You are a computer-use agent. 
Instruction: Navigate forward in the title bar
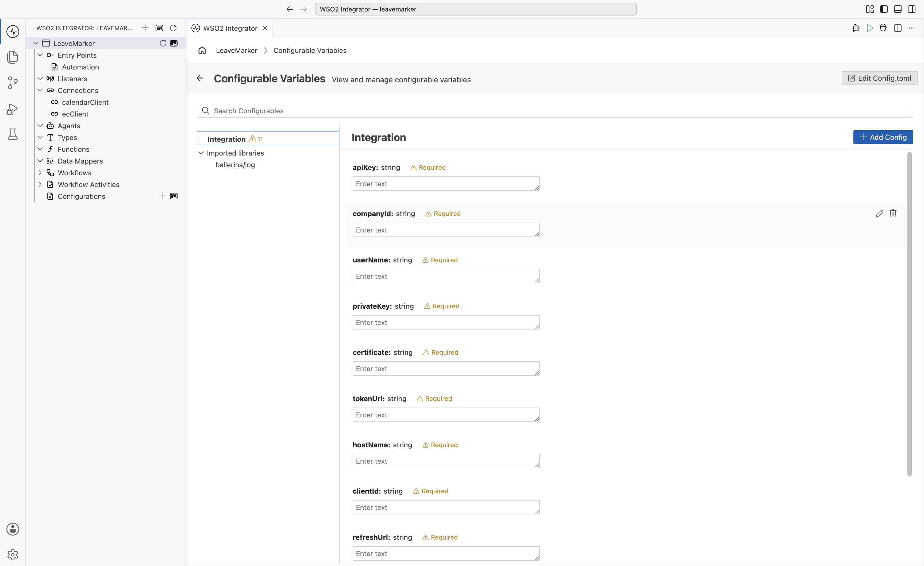coord(304,9)
